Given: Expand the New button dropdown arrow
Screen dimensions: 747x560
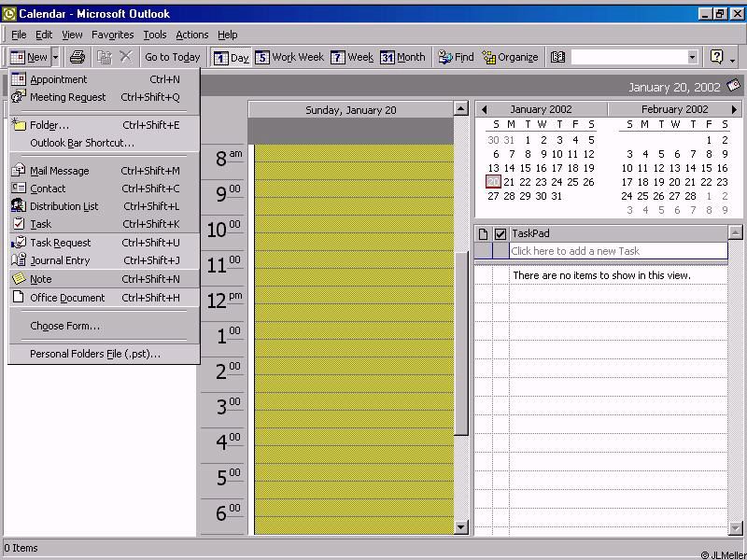Looking at the screenshot, I should [x=55, y=57].
